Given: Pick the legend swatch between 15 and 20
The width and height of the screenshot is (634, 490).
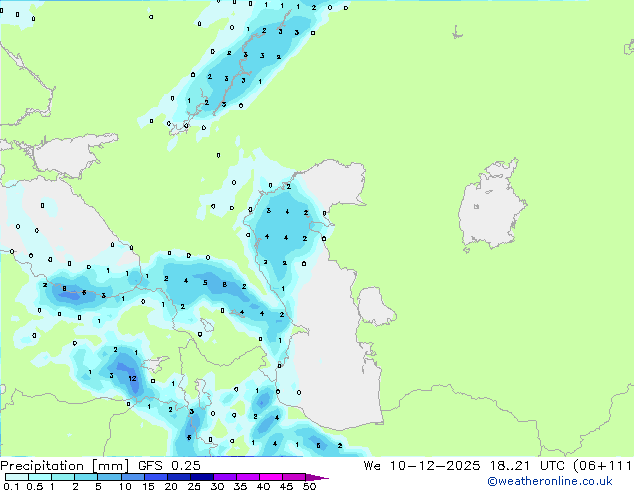Looking at the screenshot, I should coord(156,477).
